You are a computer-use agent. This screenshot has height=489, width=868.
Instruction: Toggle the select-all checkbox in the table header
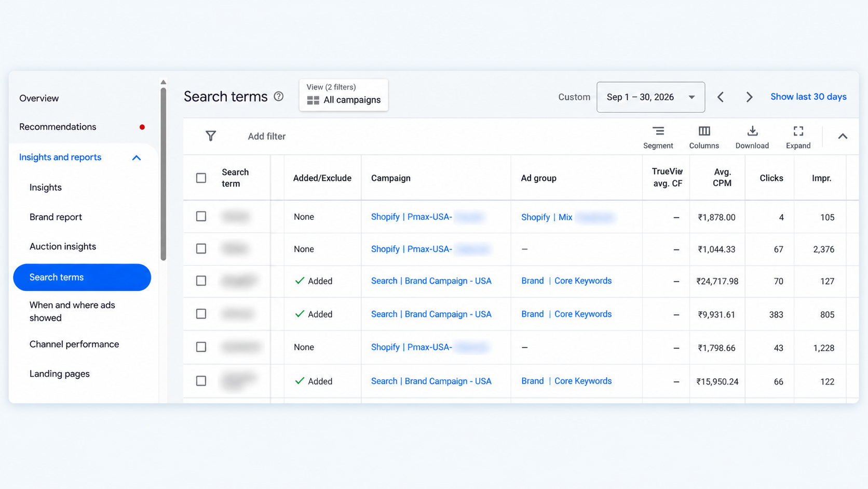coord(201,178)
